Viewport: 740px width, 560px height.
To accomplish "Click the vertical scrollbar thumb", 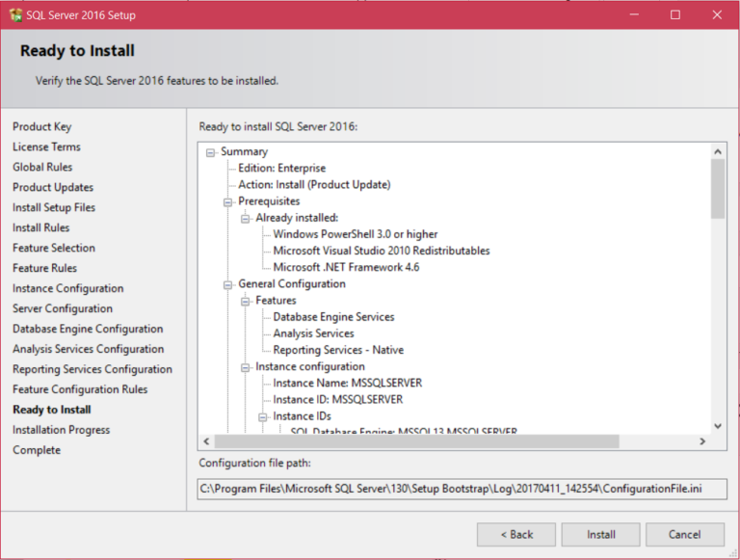I will (x=718, y=189).
